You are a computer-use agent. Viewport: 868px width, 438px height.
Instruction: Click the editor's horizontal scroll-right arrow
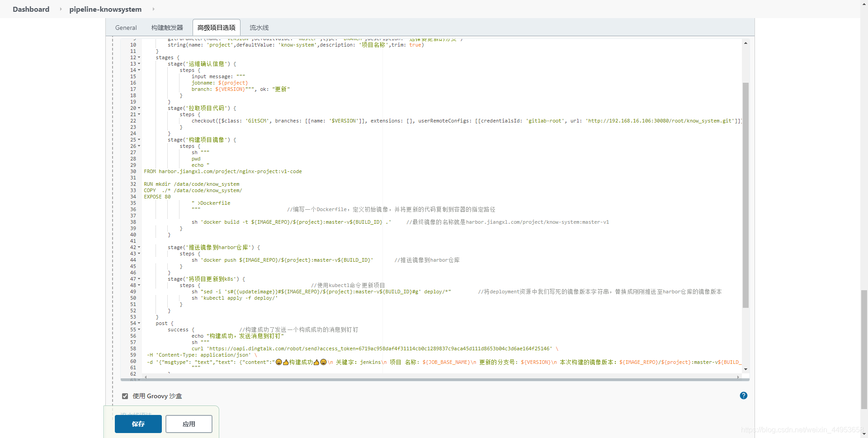coord(738,377)
